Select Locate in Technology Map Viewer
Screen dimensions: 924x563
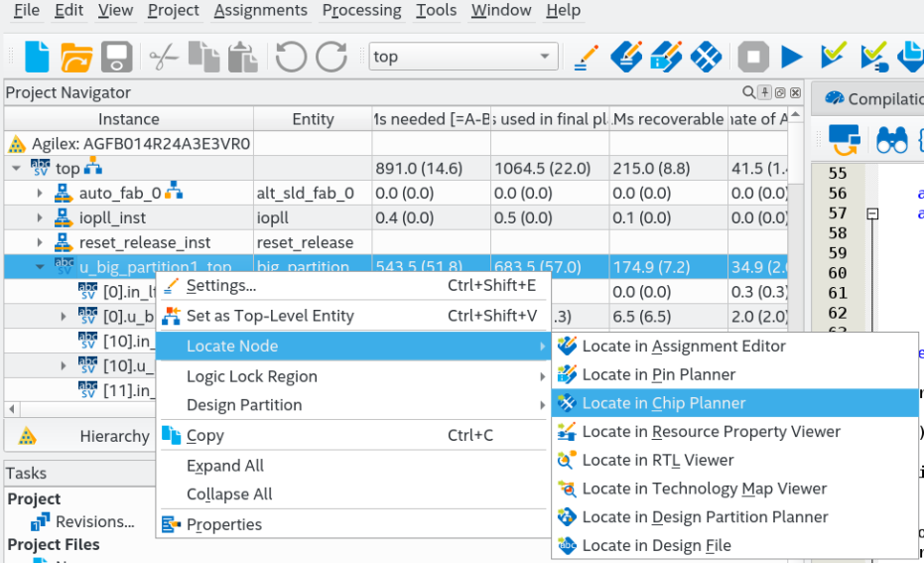click(735, 489)
